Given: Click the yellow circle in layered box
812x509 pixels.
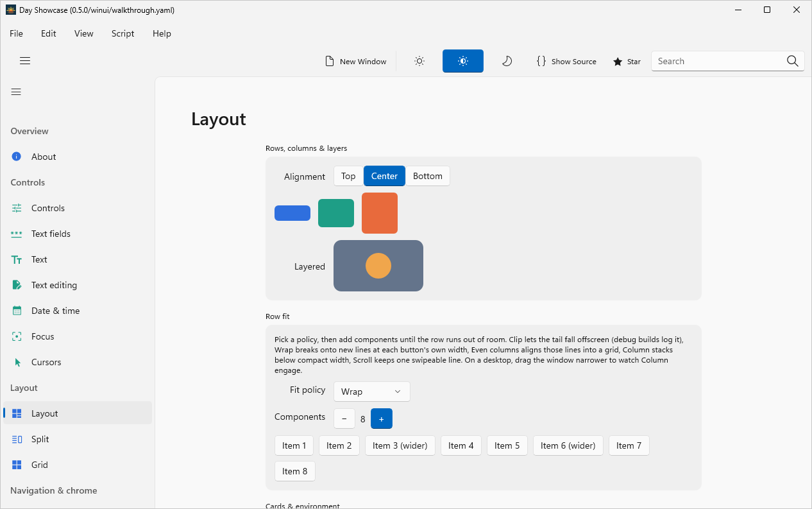Looking at the screenshot, I should click(378, 266).
